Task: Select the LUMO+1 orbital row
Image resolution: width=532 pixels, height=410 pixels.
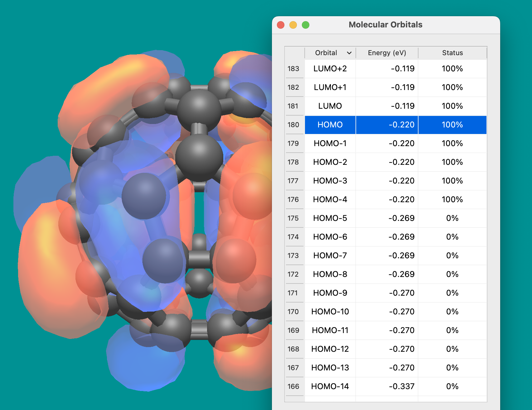Action: pos(330,88)
